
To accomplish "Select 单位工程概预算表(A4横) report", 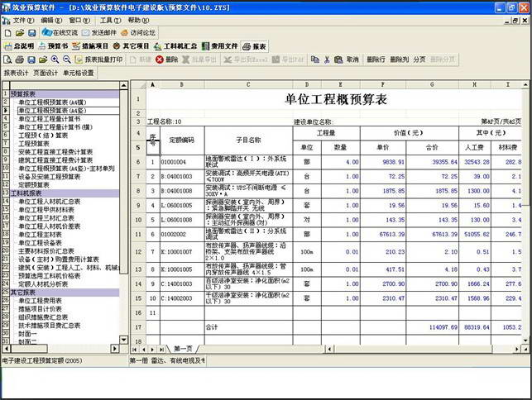I will (52, 102).
